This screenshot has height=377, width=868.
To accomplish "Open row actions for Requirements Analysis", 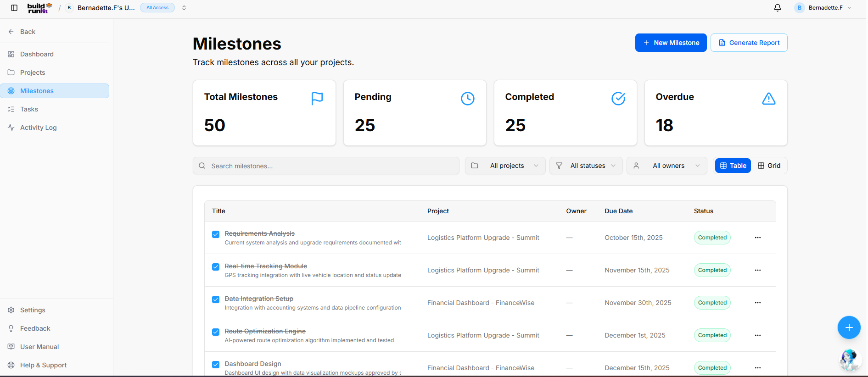I will pos(758,238).
